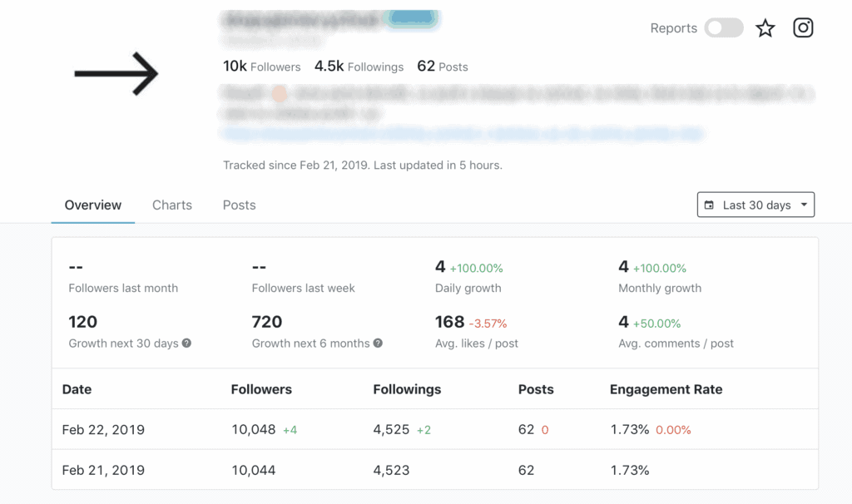This screenshot has width=852, height=504.
Task: Switch to the Charts tab
Action: (171, 205)
